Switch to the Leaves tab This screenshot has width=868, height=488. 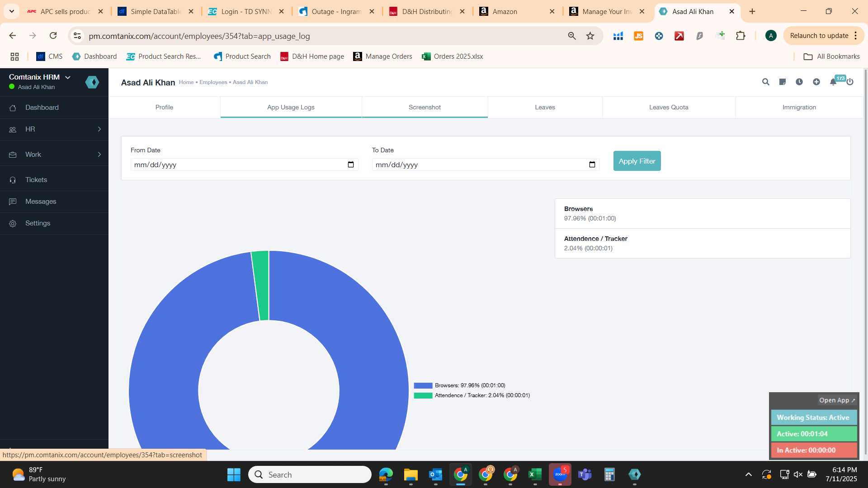(x=545, y=107)
